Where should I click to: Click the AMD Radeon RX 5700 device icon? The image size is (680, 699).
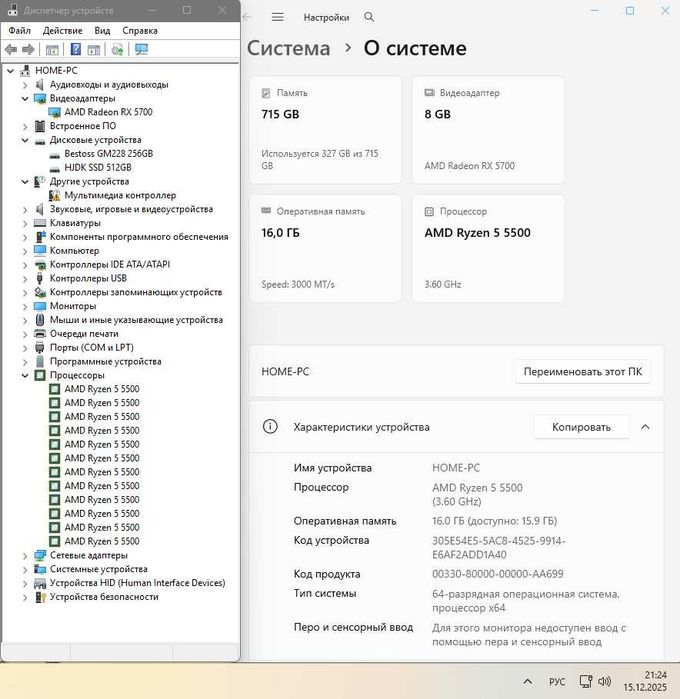[x=54, y=112]
